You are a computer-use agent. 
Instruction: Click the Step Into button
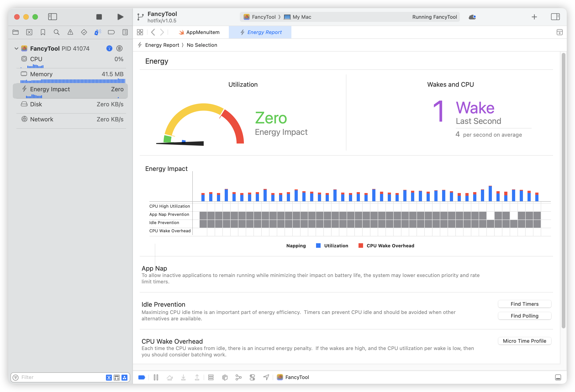[183, 377]
